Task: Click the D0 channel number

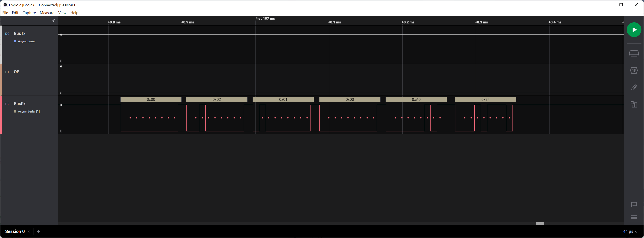Action: [x=7, y=34]
